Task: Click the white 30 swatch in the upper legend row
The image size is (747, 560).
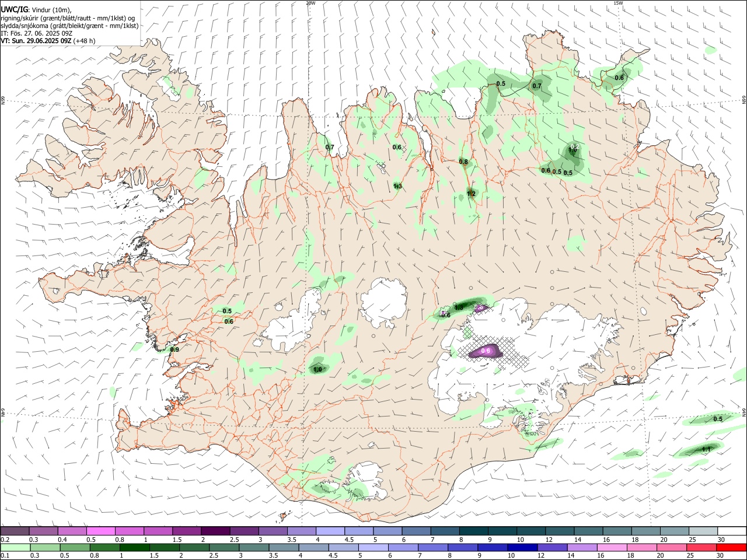Action: [x=731, y=531]
